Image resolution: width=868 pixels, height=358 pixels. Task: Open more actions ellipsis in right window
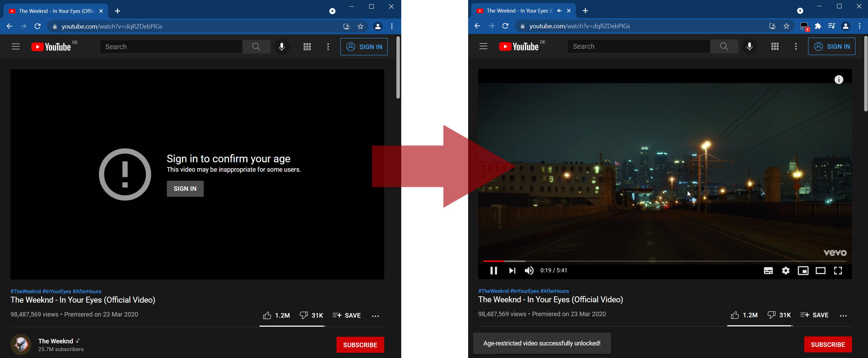[843, 316]
